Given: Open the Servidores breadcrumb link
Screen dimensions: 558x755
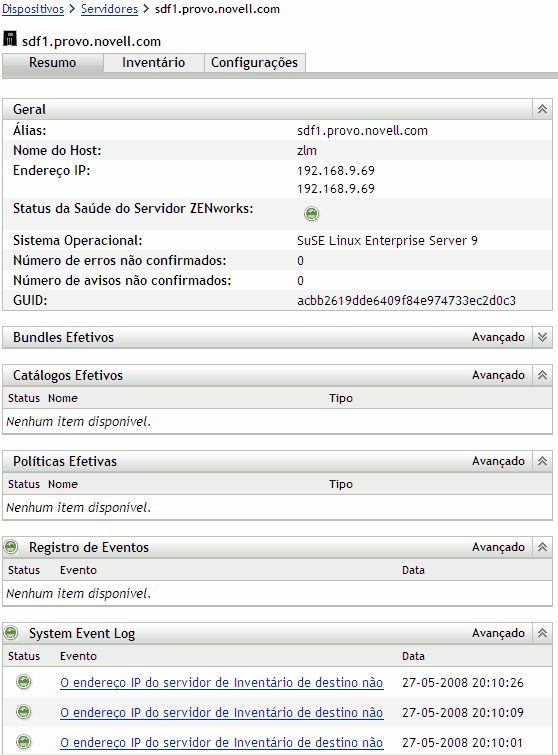Looking at the screenshot, I should pos(109,9).
